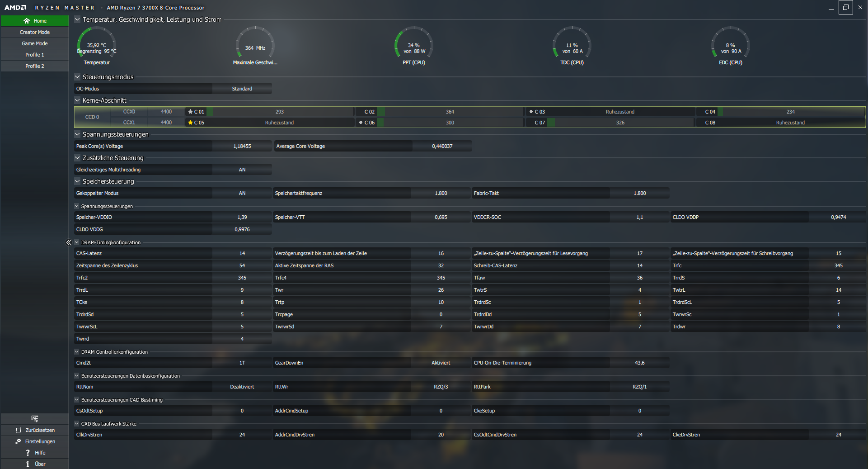
Task: Click the dot marker on core C 03
Action: [531, 112]
